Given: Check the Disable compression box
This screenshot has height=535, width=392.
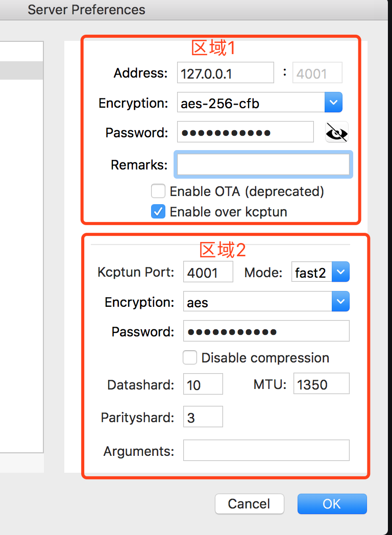Looking at the screenshot, I should [x=190, y=357].
